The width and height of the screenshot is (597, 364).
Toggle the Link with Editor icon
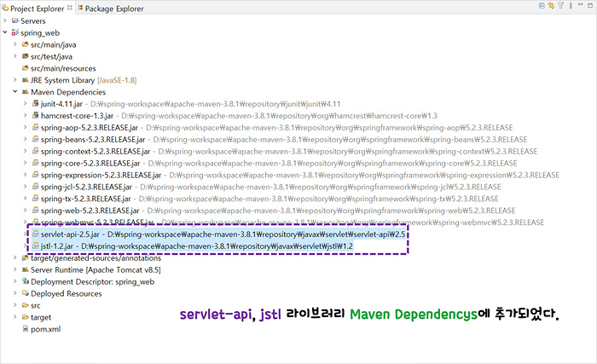(551, 6)
